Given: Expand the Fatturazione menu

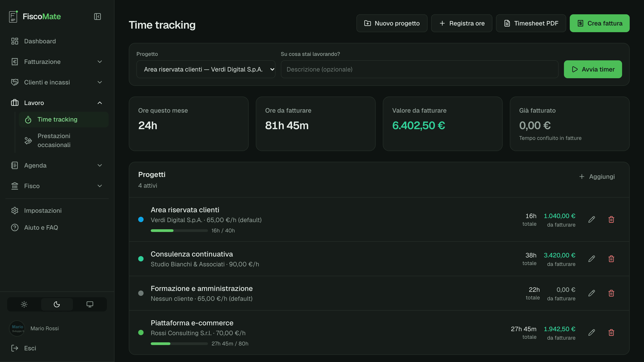Looking at the screenshot, I should (x=57, y=62).
